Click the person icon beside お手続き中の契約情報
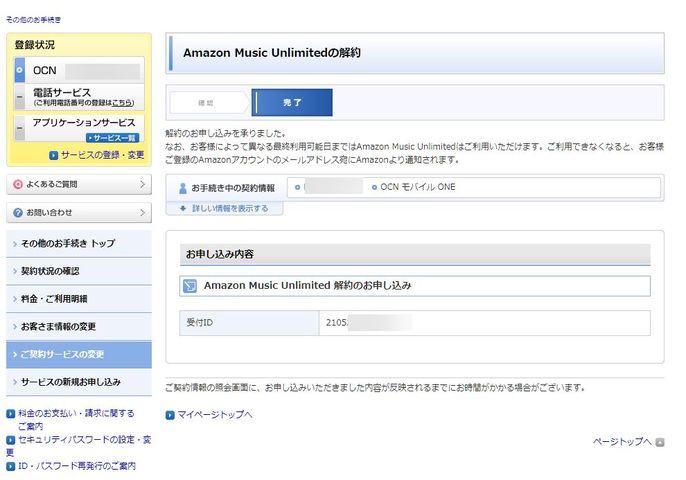Screen dimensions: 686x480 [181, 188]
